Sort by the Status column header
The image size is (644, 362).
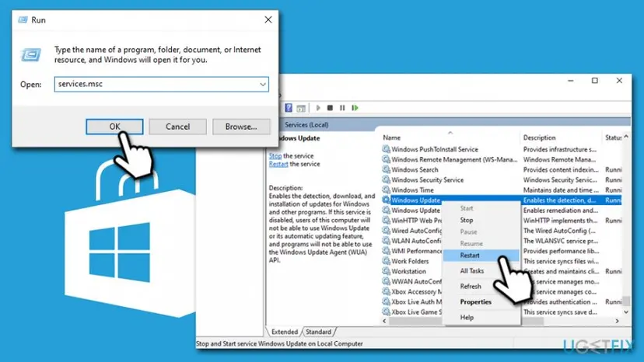(x=612, y=137)
